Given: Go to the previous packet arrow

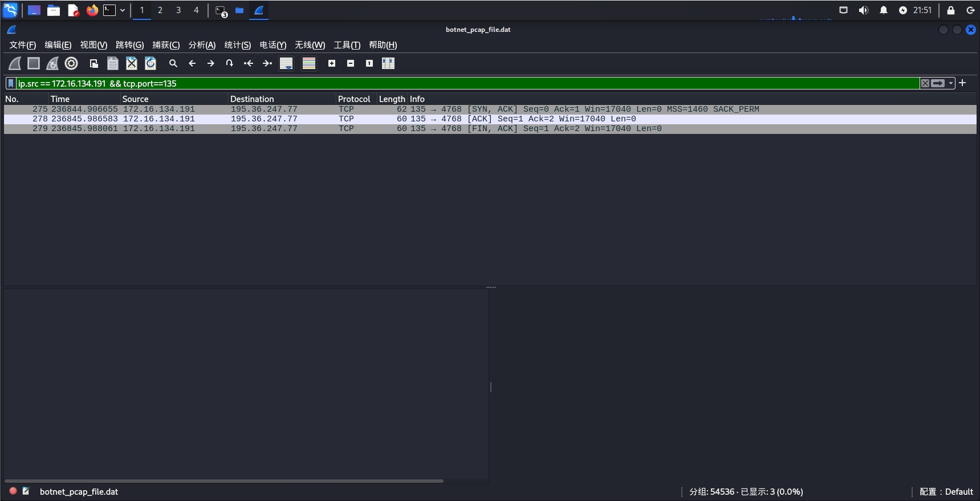Looking at the screenshot, I should click(x=192, y=63).
